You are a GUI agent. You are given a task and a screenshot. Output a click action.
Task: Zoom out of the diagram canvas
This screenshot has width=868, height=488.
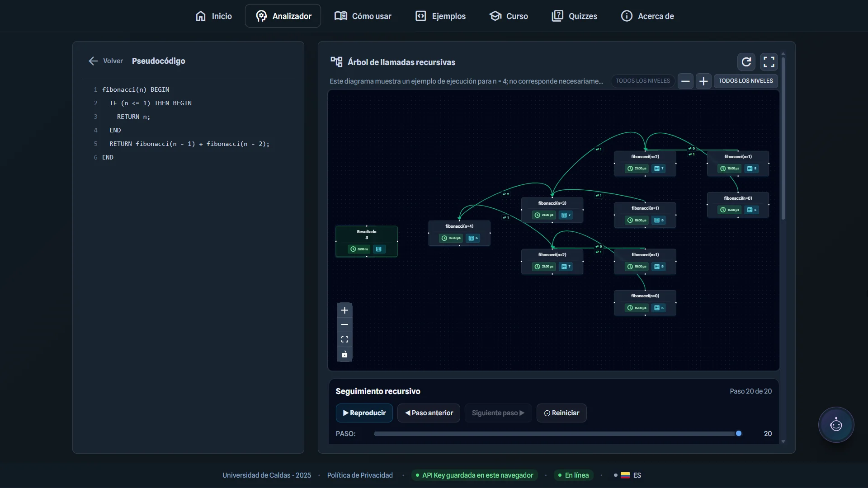click(344, 325)
